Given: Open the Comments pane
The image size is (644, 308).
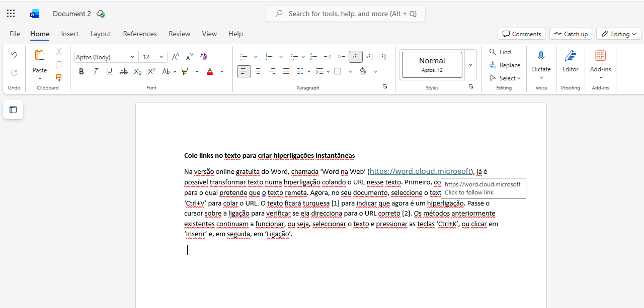Looking at the screenshot, I should (521, 34).
